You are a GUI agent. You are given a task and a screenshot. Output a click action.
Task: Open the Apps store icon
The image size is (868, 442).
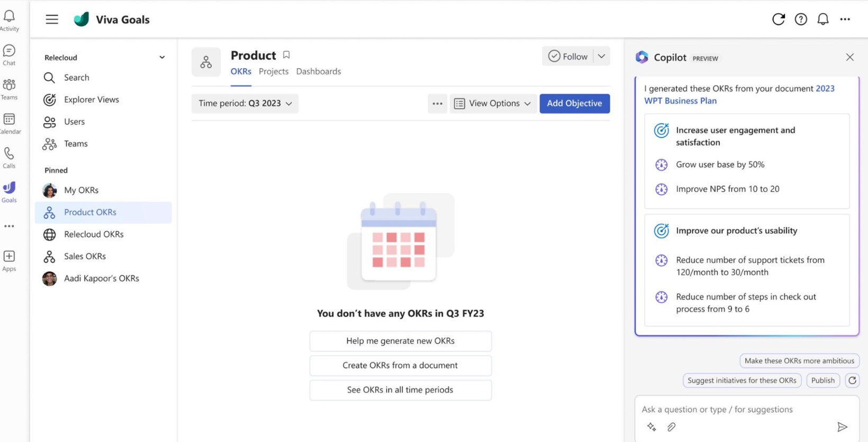[x=9, y=261]
